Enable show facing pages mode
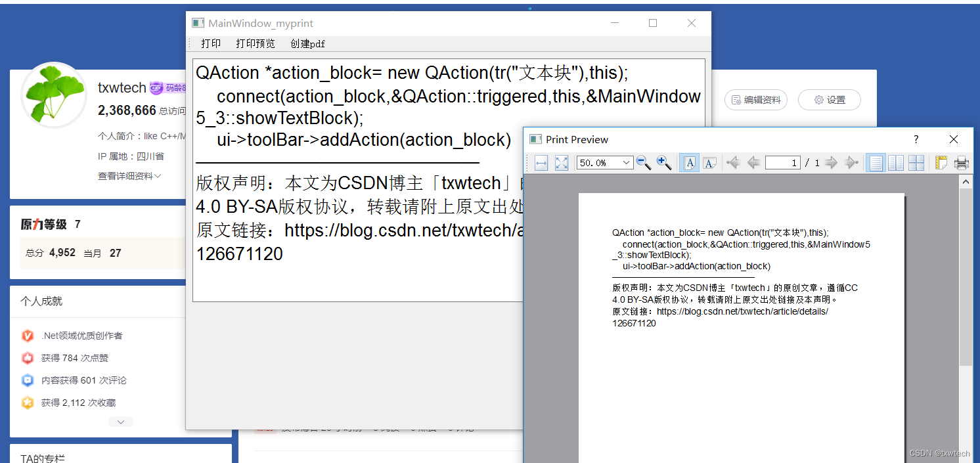This screenshot has width=980, height=463. [896, 162]
